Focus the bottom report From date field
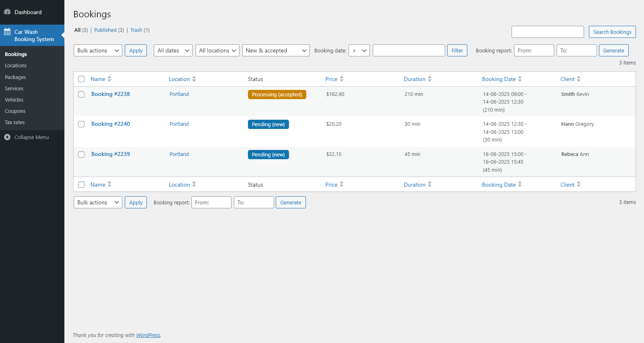Viewport: 644px width, 343px height. pyautogui.click(x=211, y=202)
